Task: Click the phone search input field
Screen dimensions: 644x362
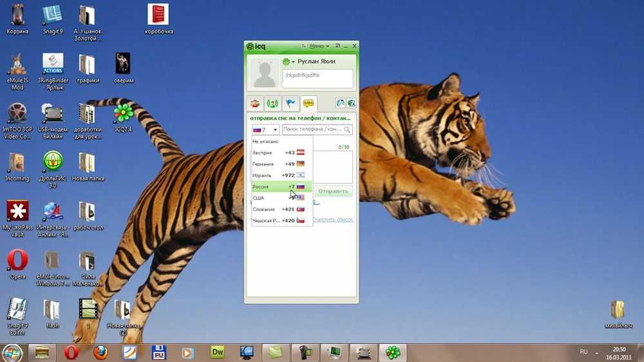Action: point(312,130)
